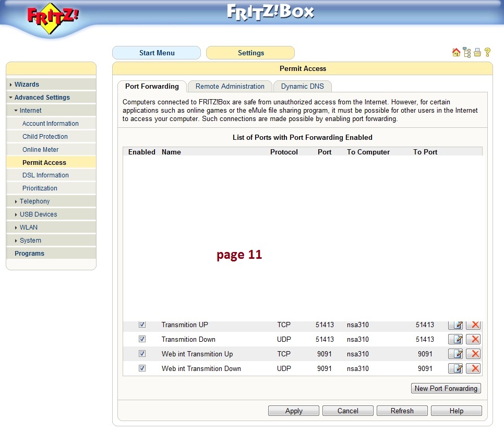504x443 pixels.
Task: Collapse the Advanced Settings section
Action: coord(51,98)
